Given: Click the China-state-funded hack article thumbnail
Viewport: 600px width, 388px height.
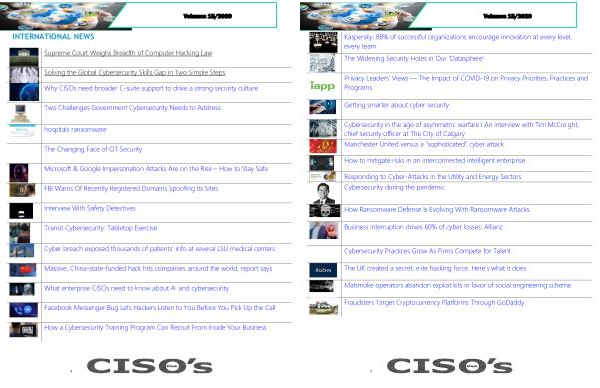Looking at the screenshot, I should pyautogui.click(x=23, y=270).
